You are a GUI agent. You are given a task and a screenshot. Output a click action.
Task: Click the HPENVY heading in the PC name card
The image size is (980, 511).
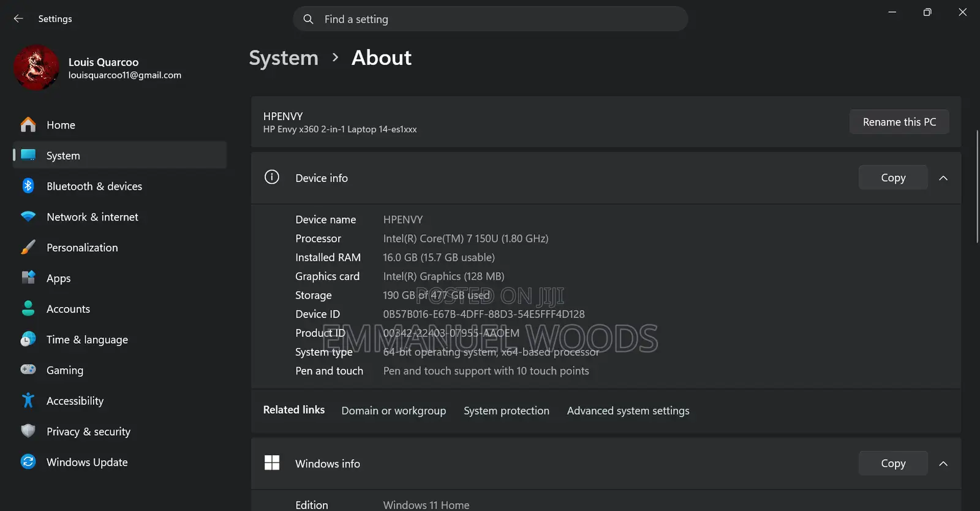click(283, 116)
